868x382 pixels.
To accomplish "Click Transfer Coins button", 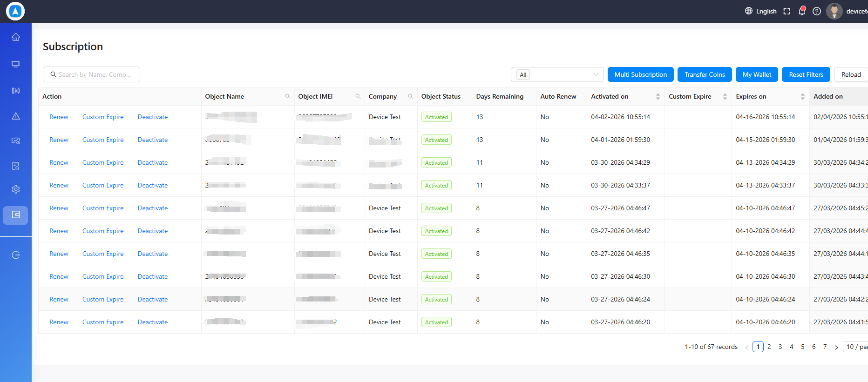I will click(705, 74).
